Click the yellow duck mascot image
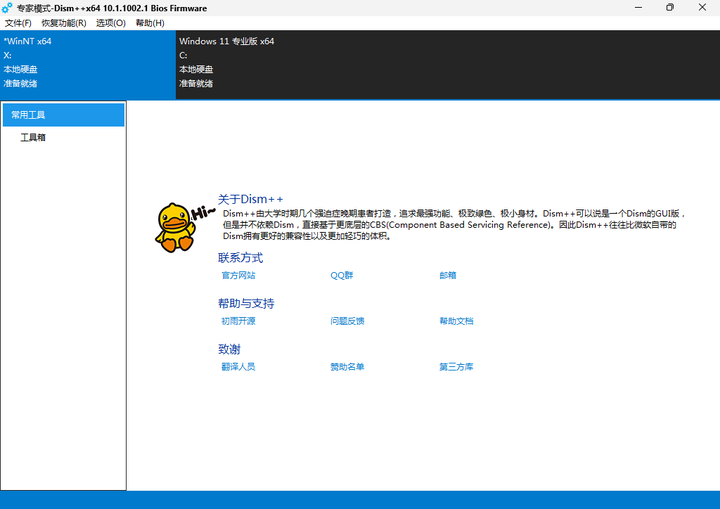Screen dimensions: 720x509 coord(176,227)
